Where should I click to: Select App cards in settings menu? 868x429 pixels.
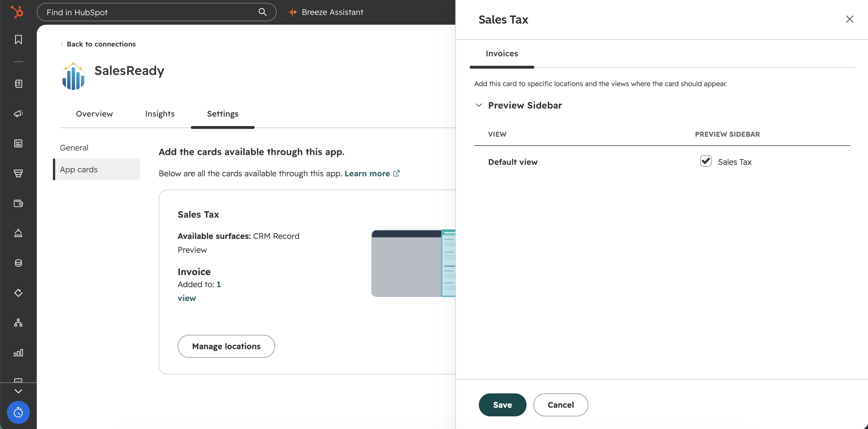tap(97, 169)
